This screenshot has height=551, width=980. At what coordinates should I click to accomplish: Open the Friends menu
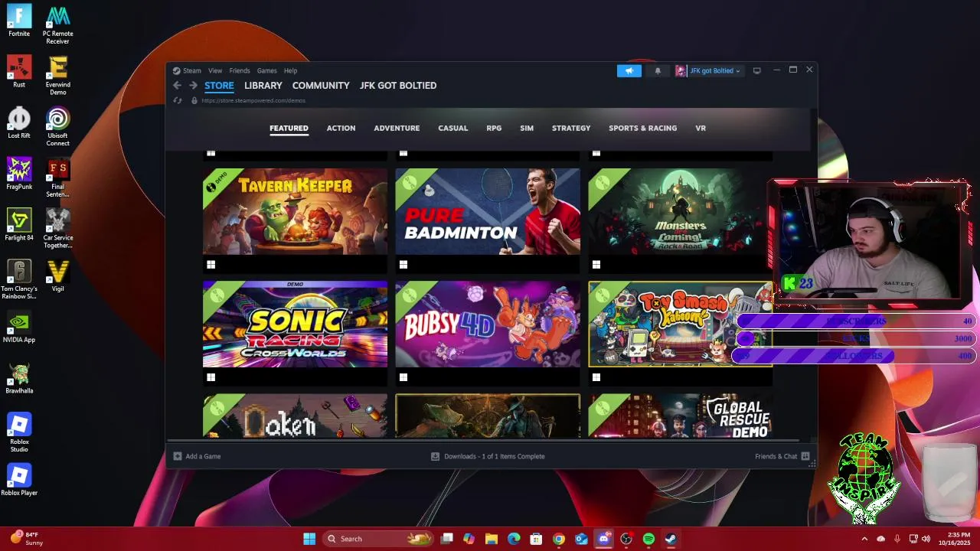240,70
